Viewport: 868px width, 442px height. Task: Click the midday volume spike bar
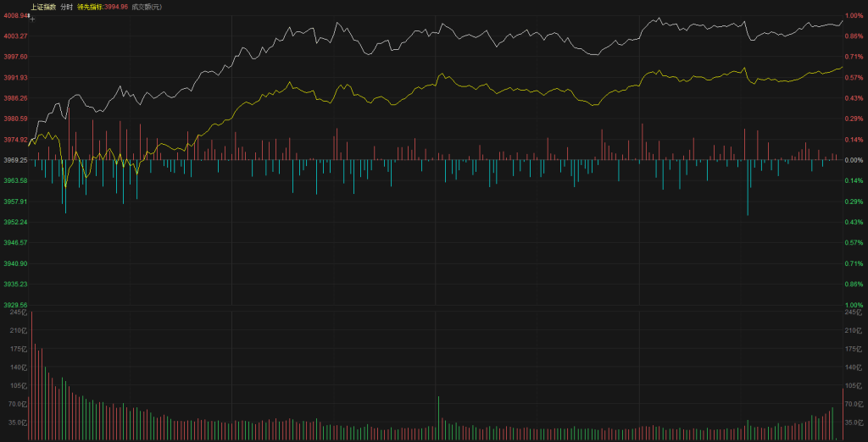click(438, 417)
